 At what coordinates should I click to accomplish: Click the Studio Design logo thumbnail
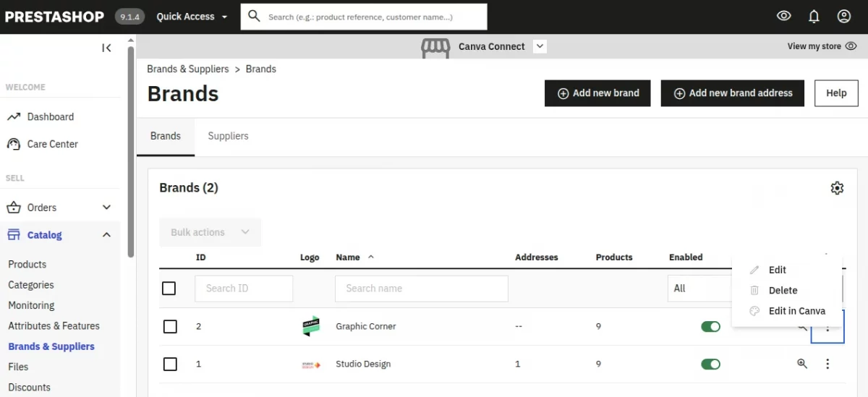click(311, 364)
